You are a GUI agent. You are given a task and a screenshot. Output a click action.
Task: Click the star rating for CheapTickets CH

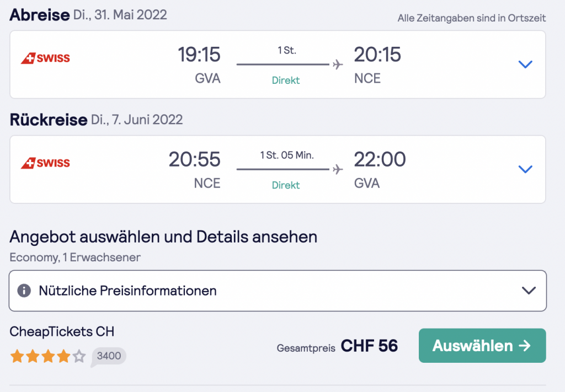click(x=47, y=357)
